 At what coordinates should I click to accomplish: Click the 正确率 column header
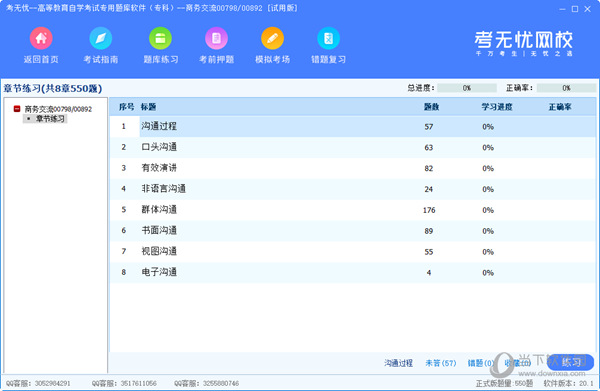point(560,107)
